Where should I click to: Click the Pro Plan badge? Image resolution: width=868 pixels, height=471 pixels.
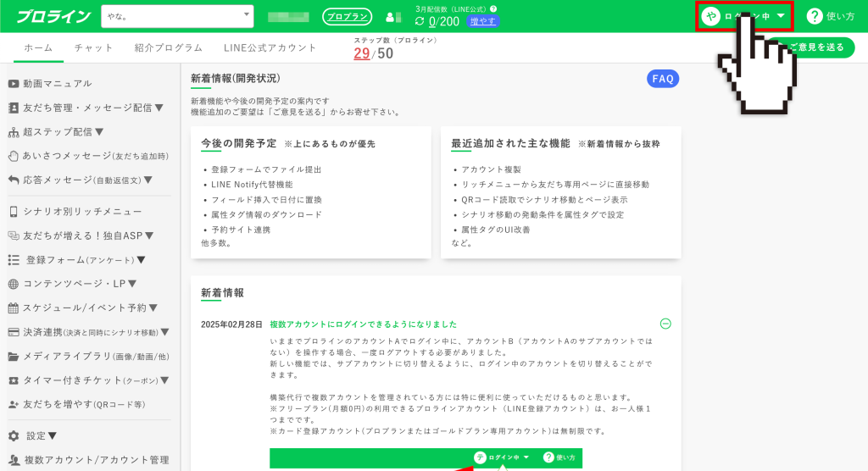347,17
